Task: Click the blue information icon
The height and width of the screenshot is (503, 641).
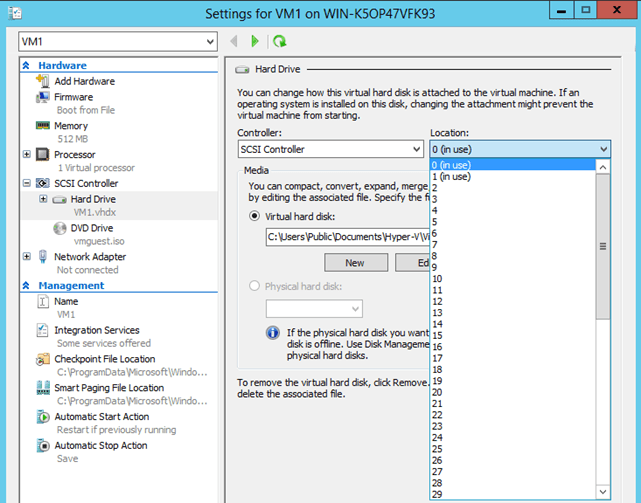Action: pos(273,332)
